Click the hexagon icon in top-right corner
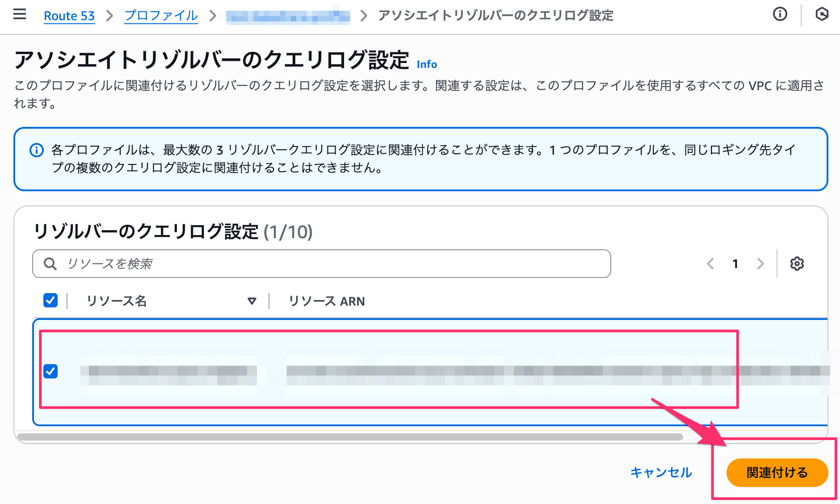 822,15
